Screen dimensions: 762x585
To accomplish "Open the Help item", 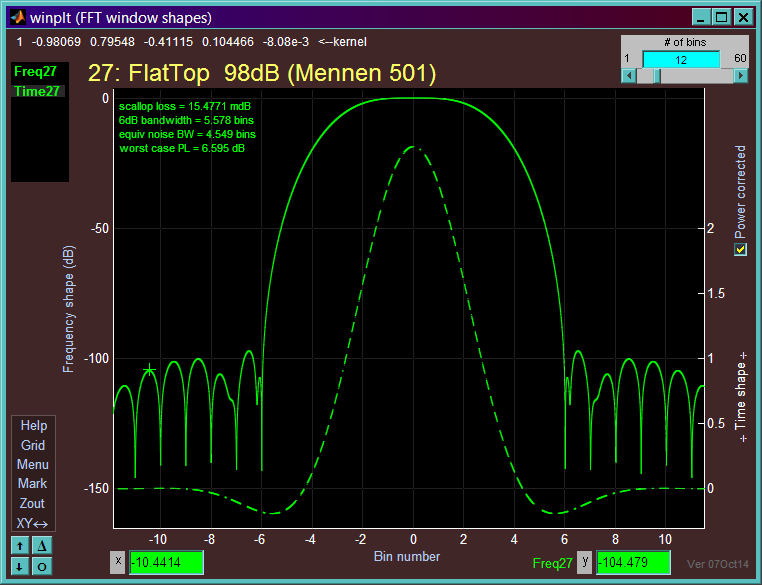I will (34, 426).
